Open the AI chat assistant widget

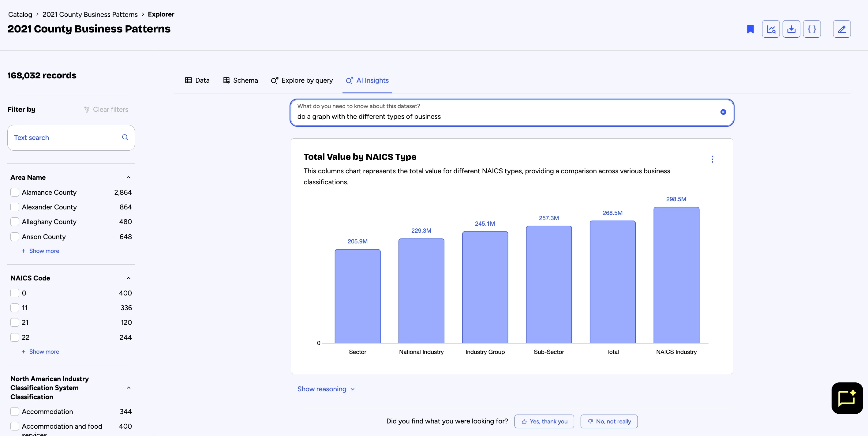(x=847, y=398)
